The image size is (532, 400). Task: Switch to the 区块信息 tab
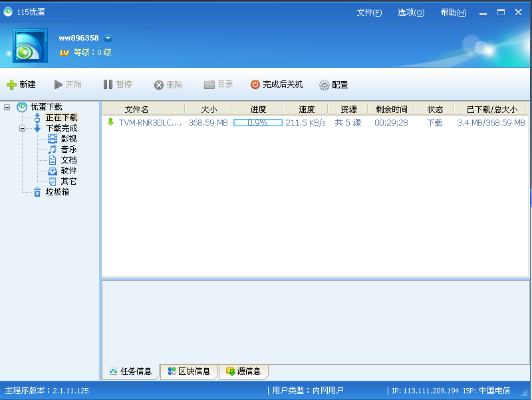(189, 371)
